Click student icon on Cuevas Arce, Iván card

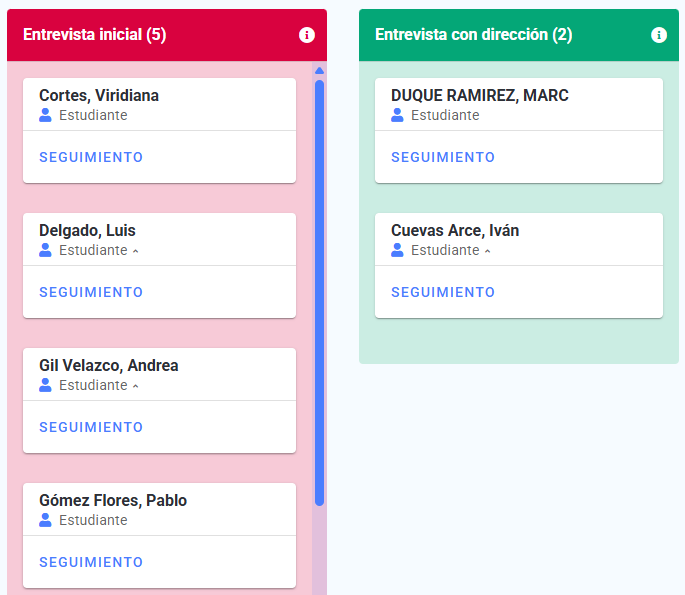coord(397,250)
